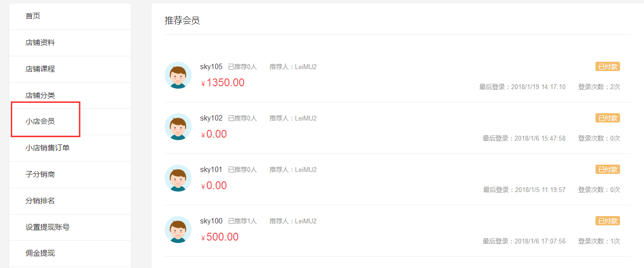This screenshot has width=644, height=268.
Task: Click the 已付款 badge for sky101
Action: coord(608,170)
